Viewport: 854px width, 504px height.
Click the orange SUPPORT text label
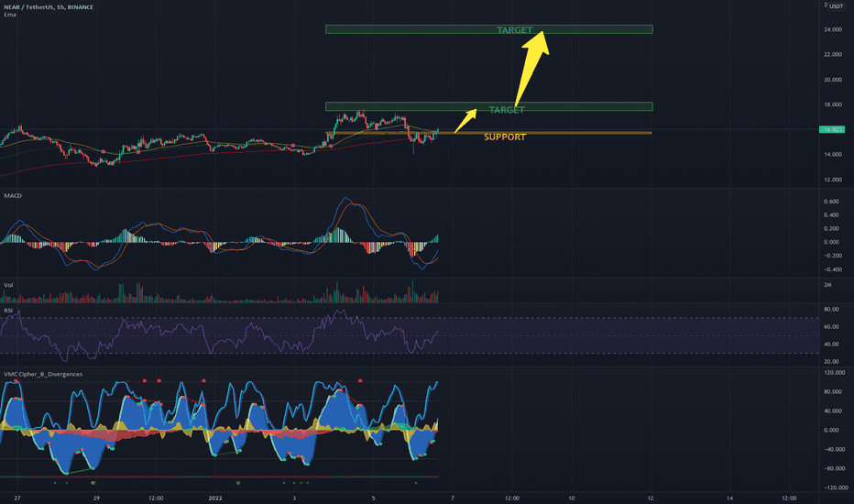(x=505, y=137)
